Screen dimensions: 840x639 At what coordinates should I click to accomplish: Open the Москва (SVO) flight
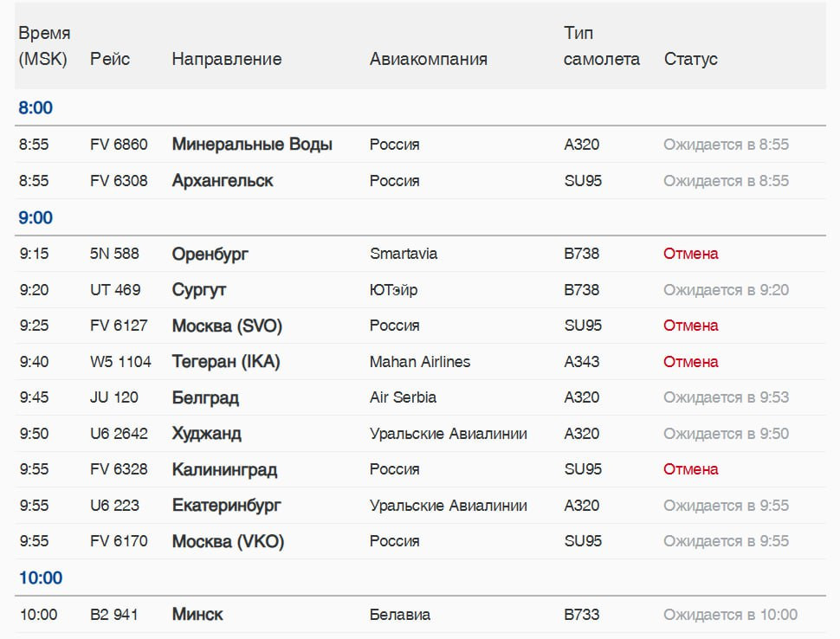(227, 326)
